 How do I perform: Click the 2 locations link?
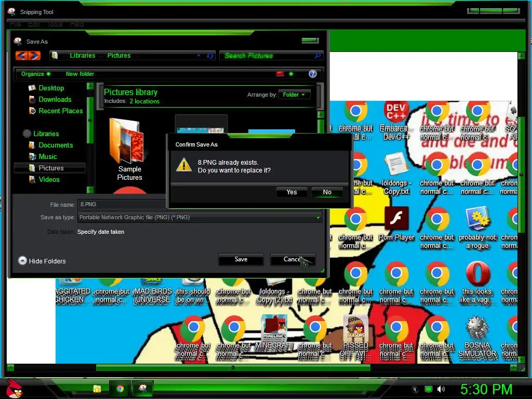point(144,101)
